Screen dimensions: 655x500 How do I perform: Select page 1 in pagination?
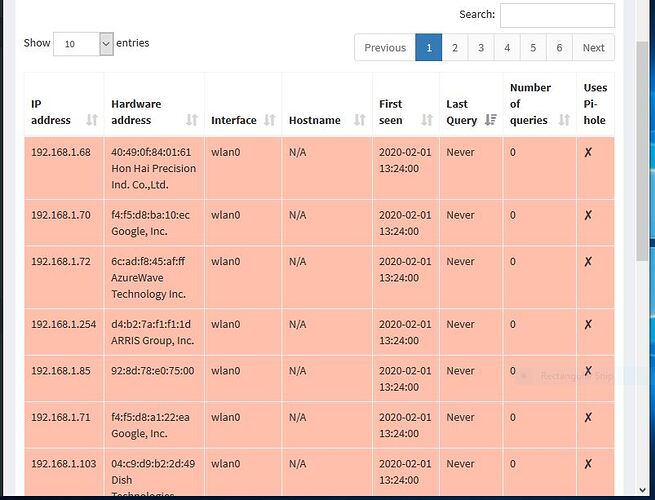pyautogui.click(x=429, y=48)
